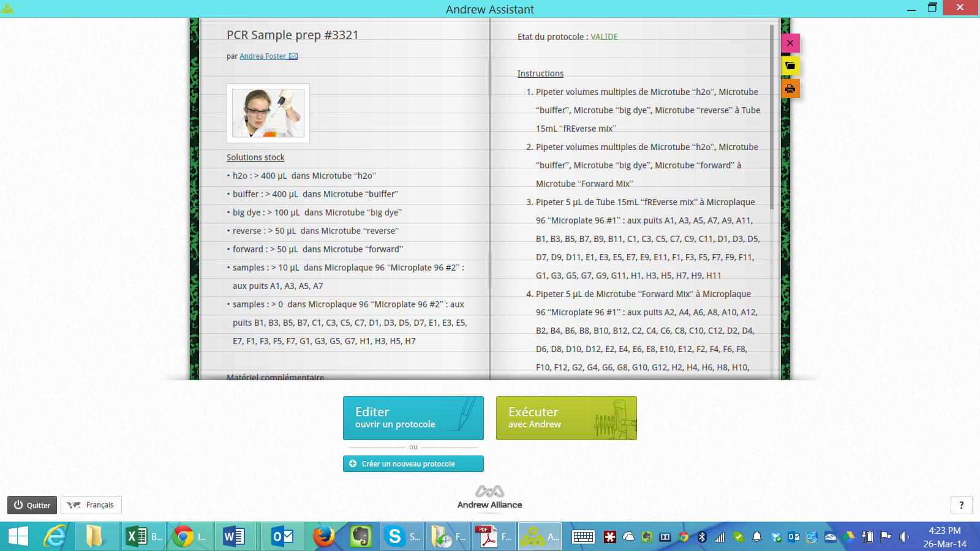The width and height of the screenshot is (980, 551).
Task: Open Andrea Foster's author link
Action: (263, 56)
